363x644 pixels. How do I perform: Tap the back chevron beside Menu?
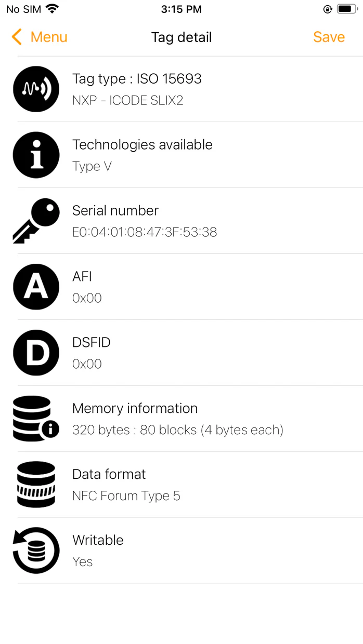pos(17,37)
